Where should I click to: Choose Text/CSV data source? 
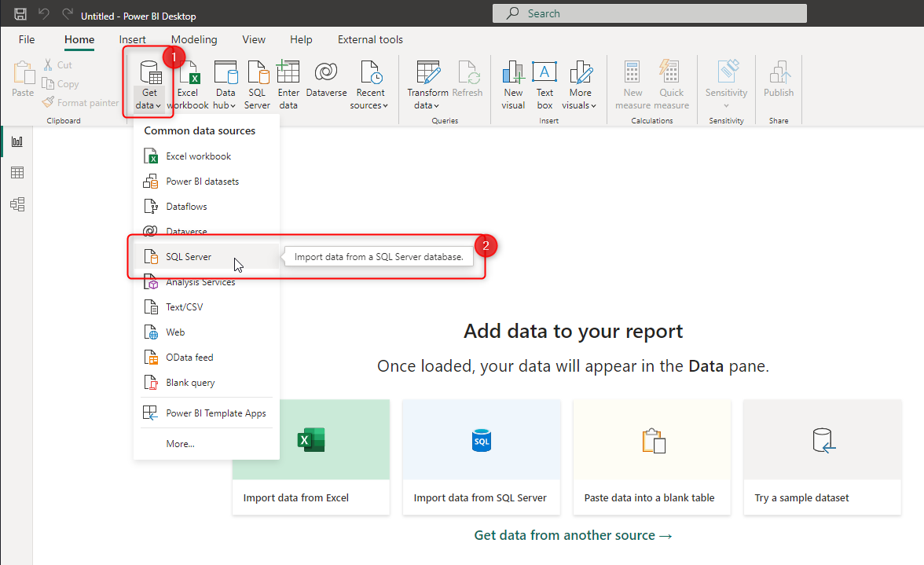pyautogui.click(x=206, y=307)
